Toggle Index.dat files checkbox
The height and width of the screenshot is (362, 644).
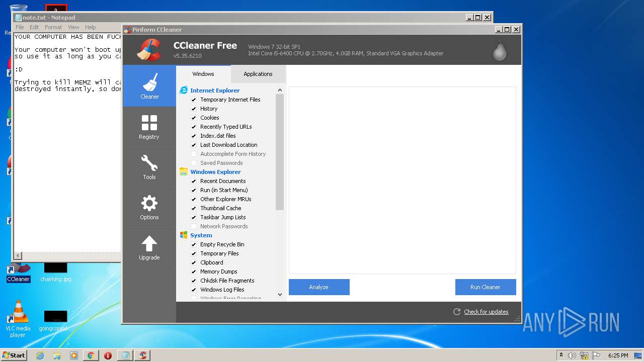(x=194, y=136)
